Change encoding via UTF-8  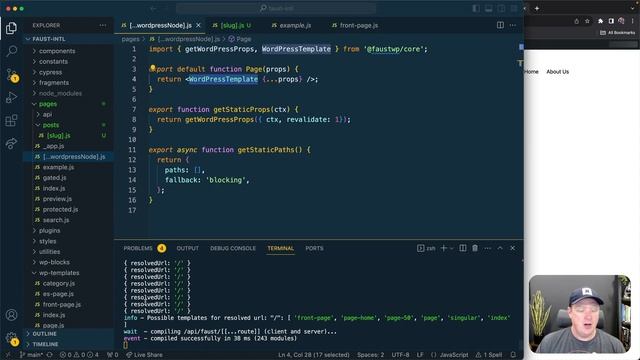[400, 355]
